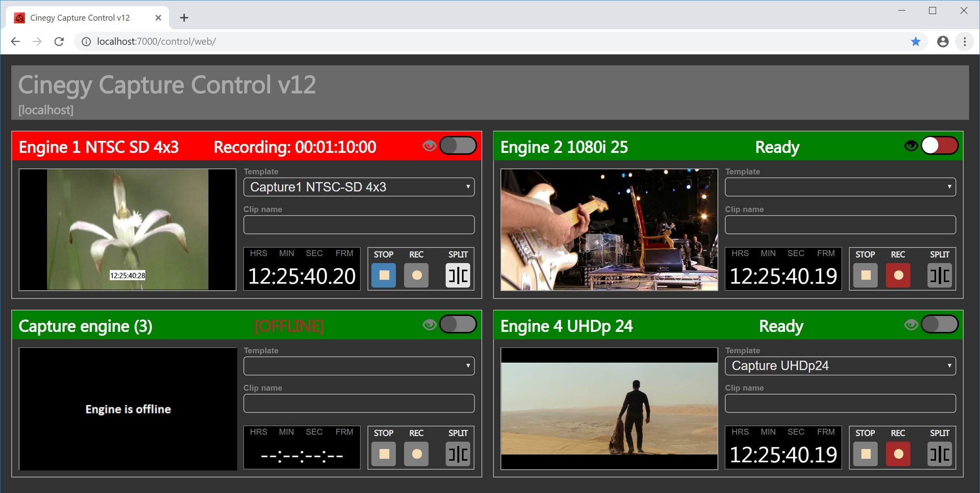Click the desert scene preview of Engine 4
Screen dimensions: 980x493
point(609,409)
